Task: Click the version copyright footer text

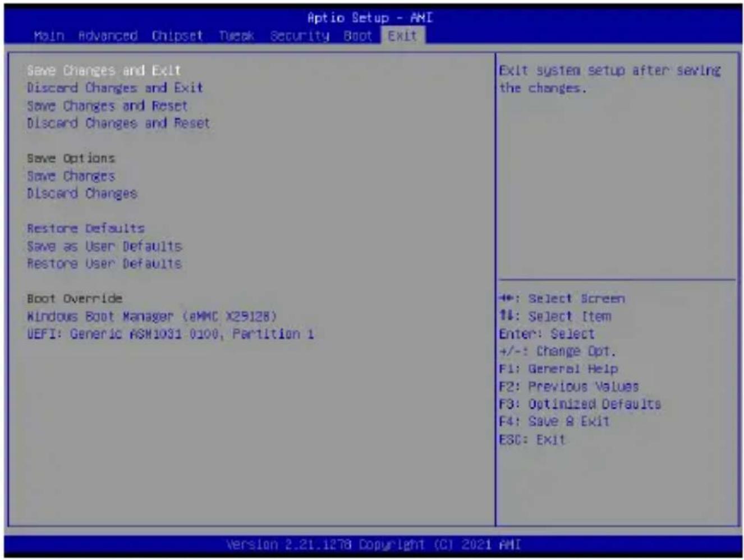Action: pyautogui.click(x=374, y=544)
